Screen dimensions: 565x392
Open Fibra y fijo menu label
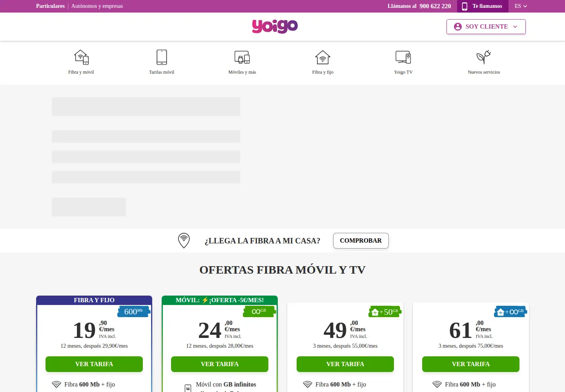click(323, 72)
